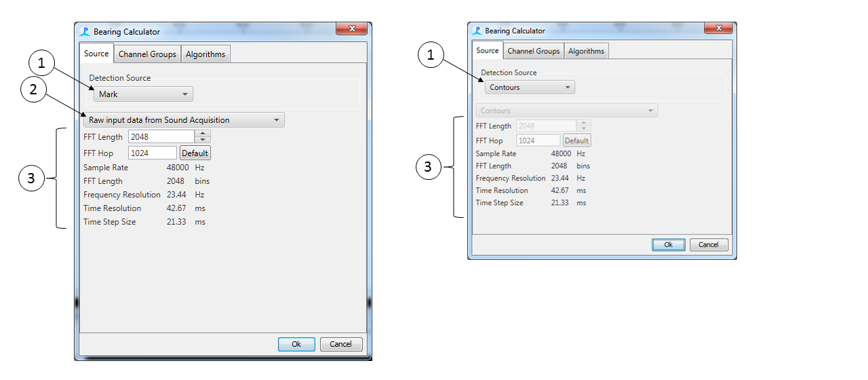Click the Time Step Size value 21.33 in right window
This screenshot has width=868, height=380.
point(560,203)
